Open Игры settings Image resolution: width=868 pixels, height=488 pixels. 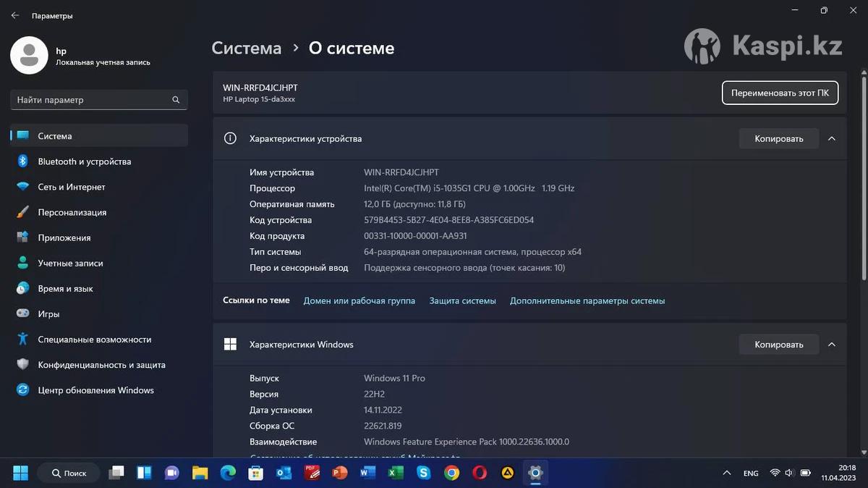coord(99,314)
